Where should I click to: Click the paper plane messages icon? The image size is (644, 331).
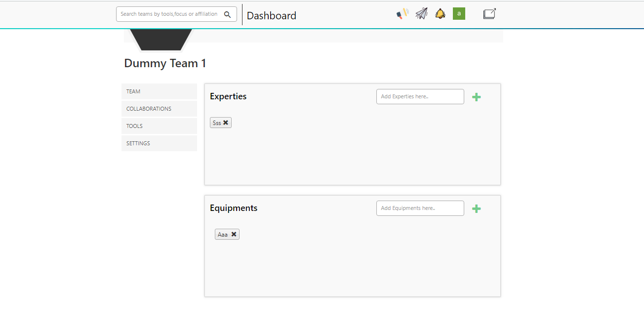[x=421, y=14]
